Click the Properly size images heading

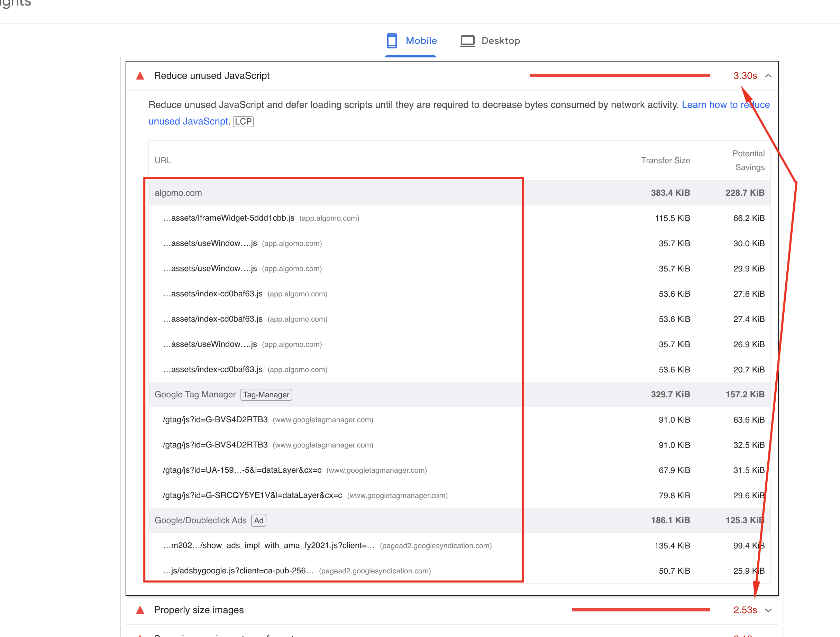point(199,610)
